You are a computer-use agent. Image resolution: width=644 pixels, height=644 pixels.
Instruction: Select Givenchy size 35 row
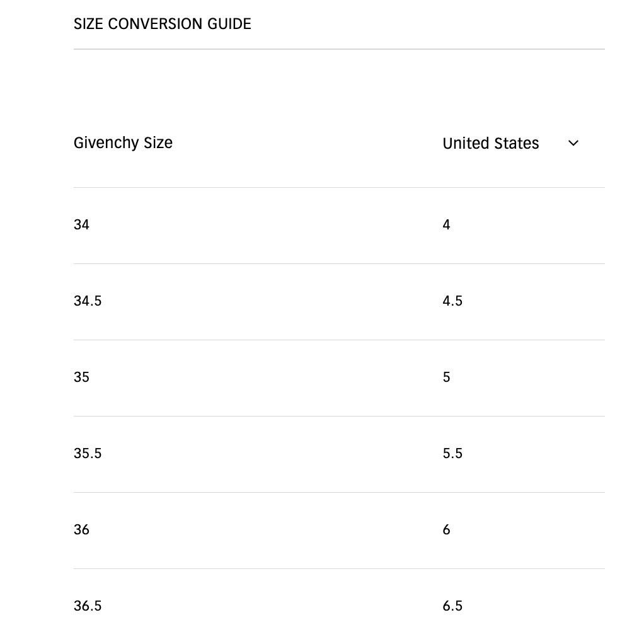click(339, 378)
